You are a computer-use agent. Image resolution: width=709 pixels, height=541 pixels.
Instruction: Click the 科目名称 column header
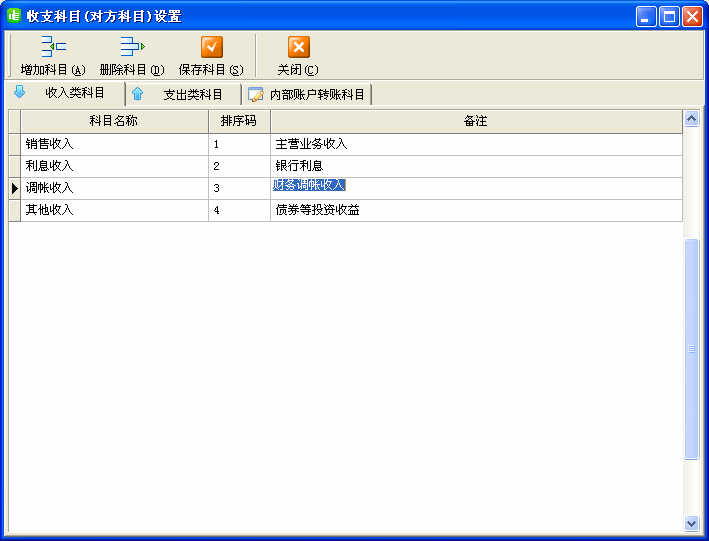[x=114, y=121]
